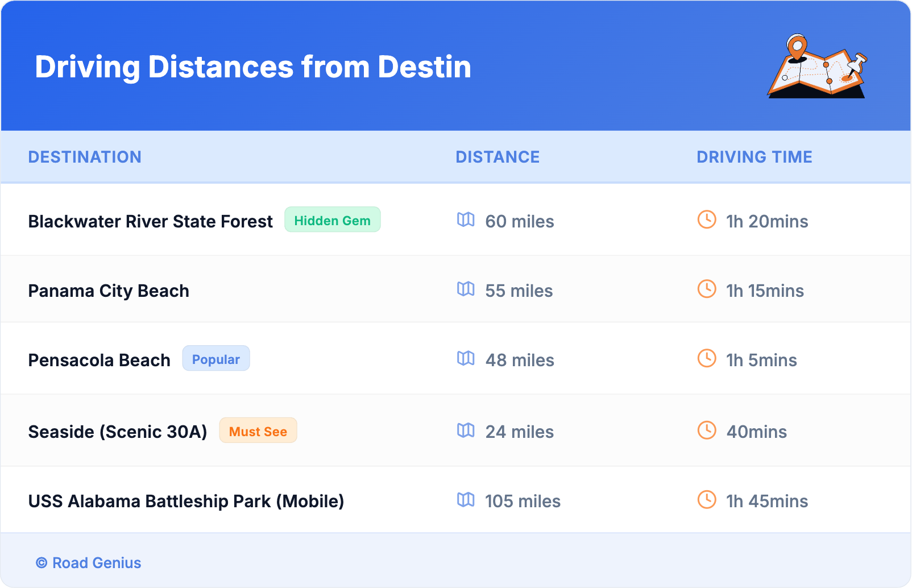Click the map icon beside 48 miles
Screen dimensions: 912x588
[466, 358]
